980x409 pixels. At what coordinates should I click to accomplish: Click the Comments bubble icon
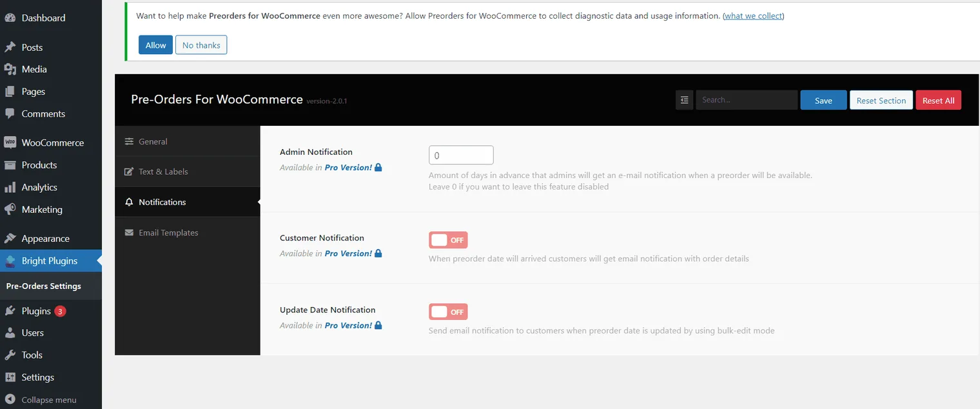(10, 114)
